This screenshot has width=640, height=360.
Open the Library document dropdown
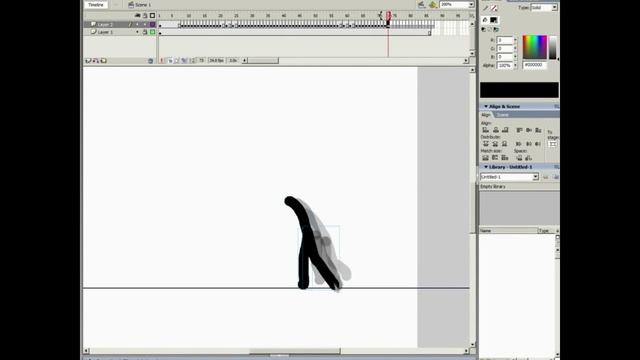pyautogui.click(x=535, y=177)
